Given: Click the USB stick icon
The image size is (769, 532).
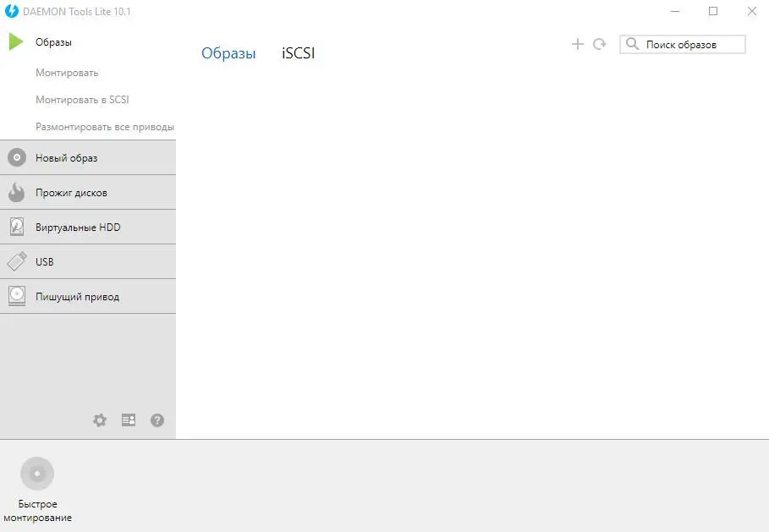Looking at the screenshot, I should coord(17,262).
